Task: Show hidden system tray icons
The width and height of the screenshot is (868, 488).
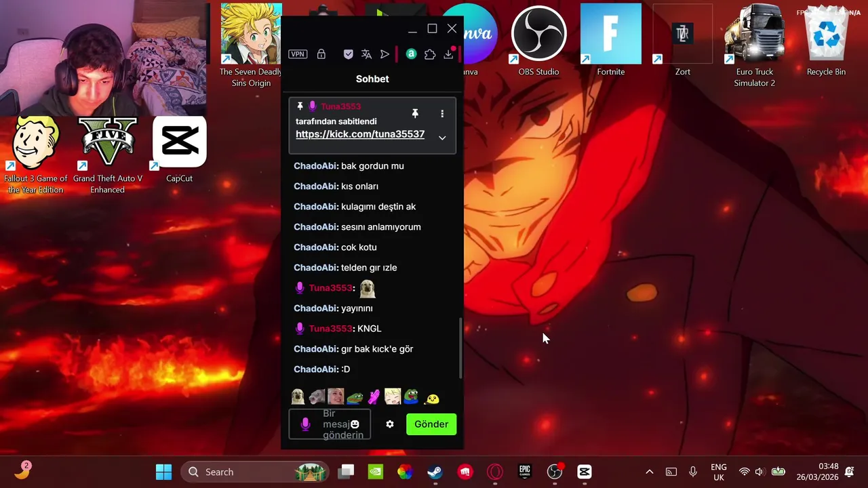Action: coord(649,472)
